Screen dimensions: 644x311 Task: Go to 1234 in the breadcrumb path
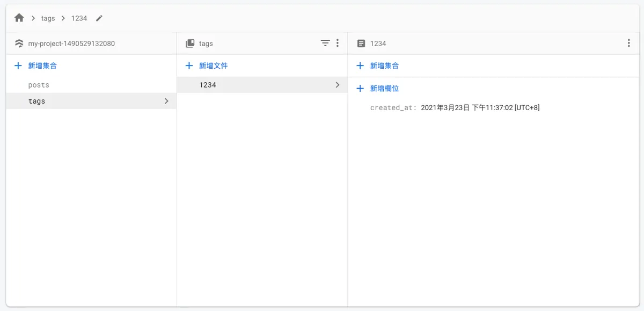(79, 18)
